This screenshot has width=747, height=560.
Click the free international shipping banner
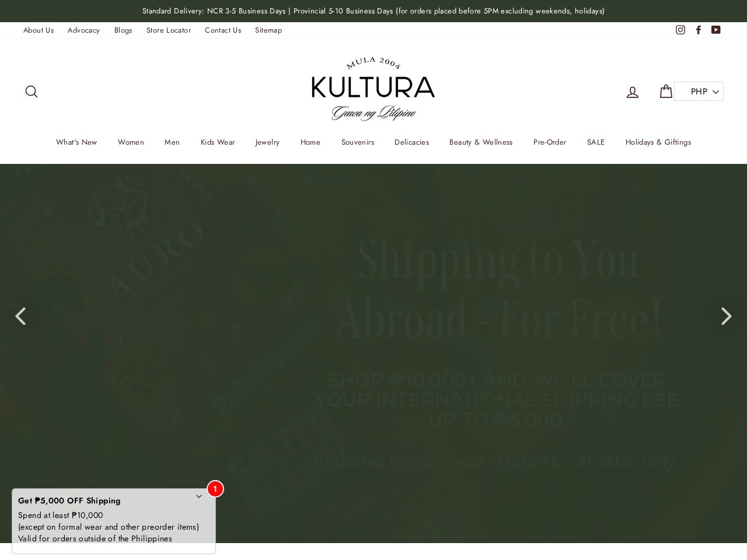click(x=497, y=350)
